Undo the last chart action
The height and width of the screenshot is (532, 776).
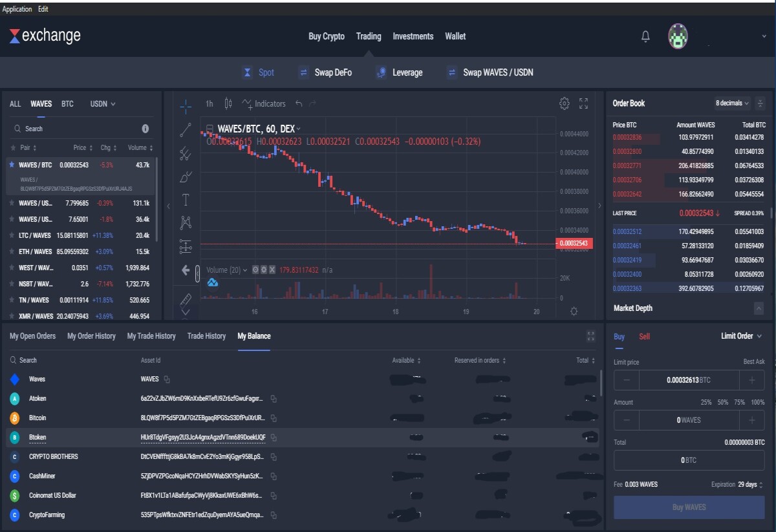[x=299, y=103]
